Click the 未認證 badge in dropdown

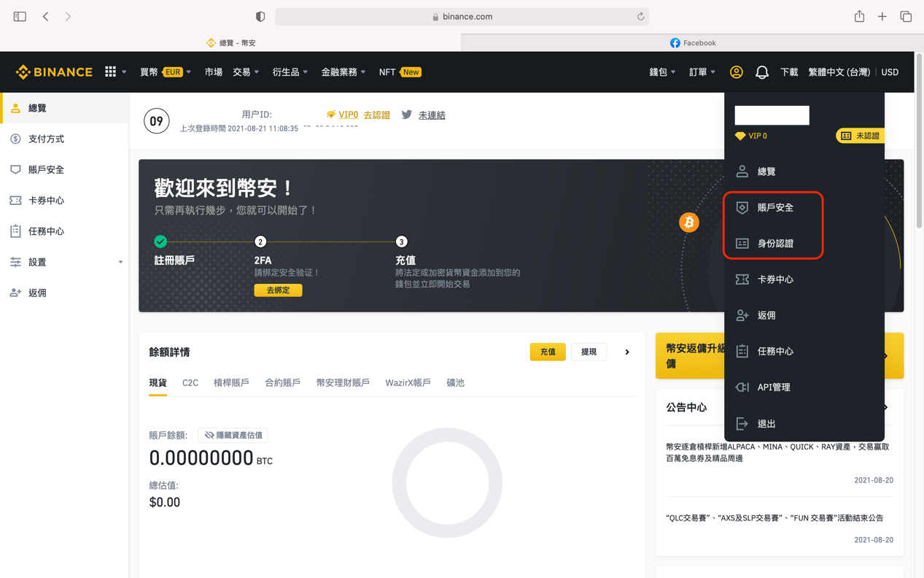click(861, 136)
